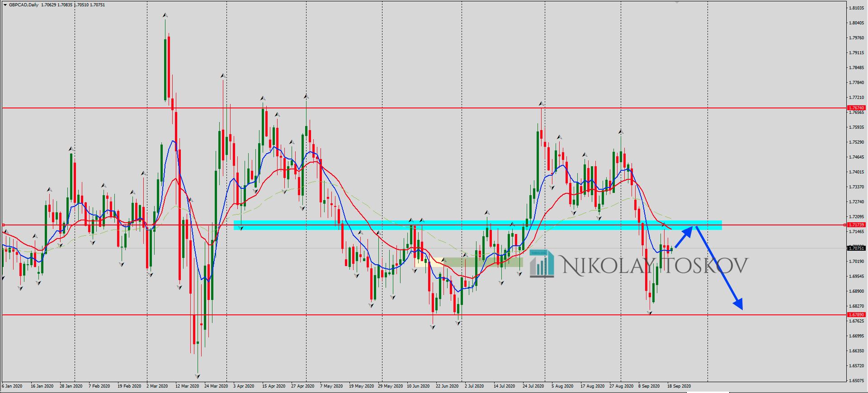Click the 28 Jan 2020 date label
This screenshot has height=393, width=868.
(x=71, y=386)
